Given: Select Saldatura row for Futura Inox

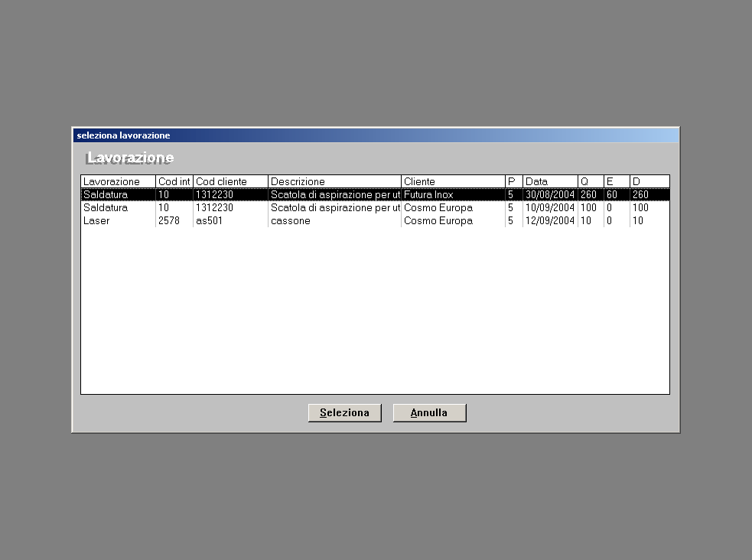Looking at the screenshot, I should pos(375,194).
